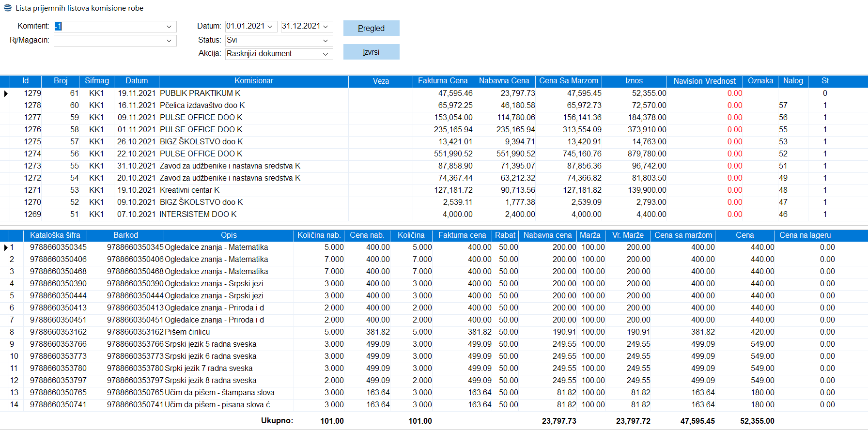Open the Status dropdown showing Svi
The height and width of the screenshot is (431, 868).
325,41
